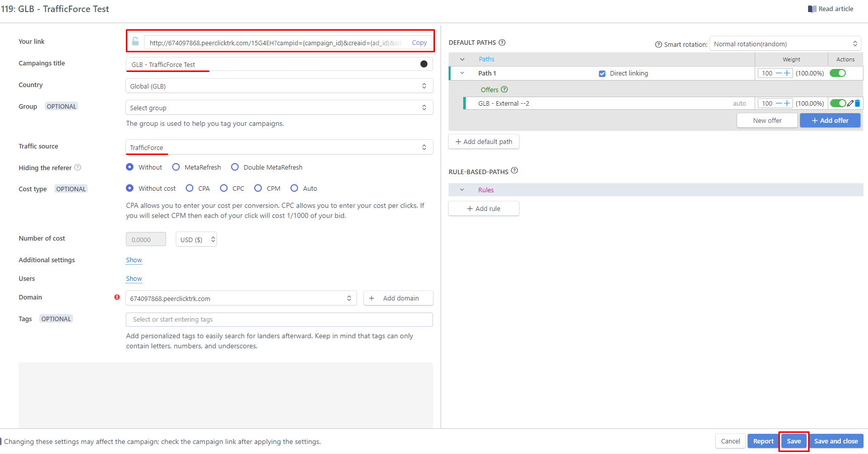The height and width of the screenshot is (454, 868).
Task: Toggle the GLB - External --2 offer switch
Action: point(838,103)
